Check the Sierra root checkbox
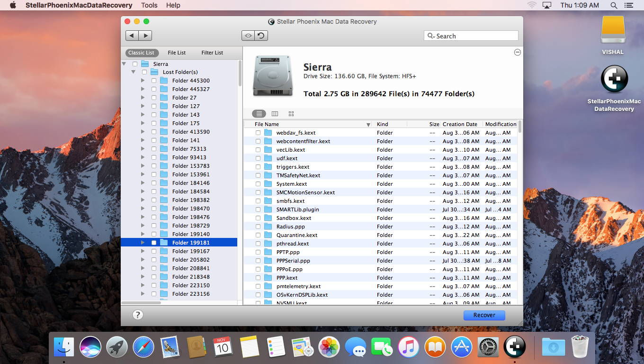This screenshot has height=364, width=644. coord(135,64)
